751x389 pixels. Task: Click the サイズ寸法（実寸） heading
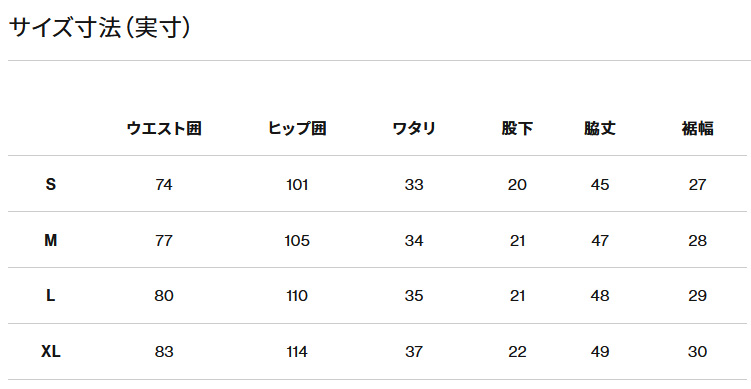100,27
